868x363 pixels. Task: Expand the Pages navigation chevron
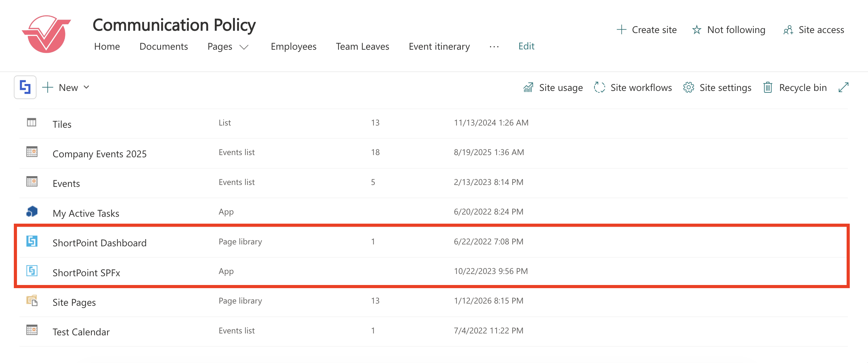244,47
